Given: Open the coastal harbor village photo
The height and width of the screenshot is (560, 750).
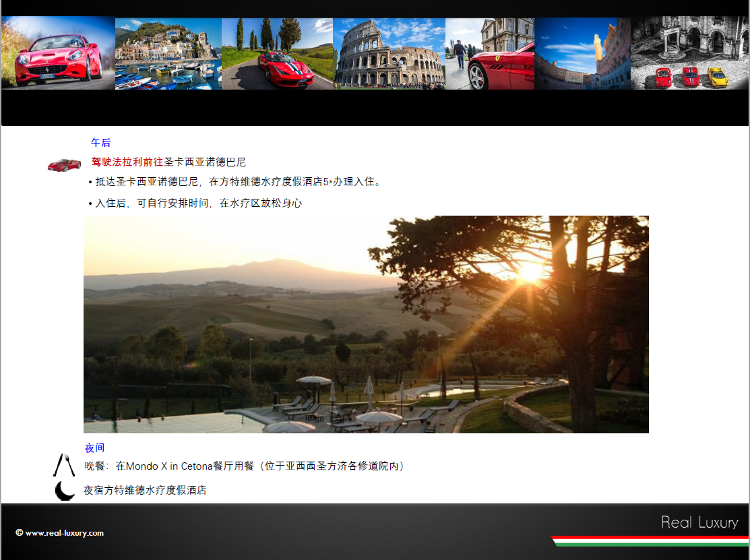Looking at the screenshot, I should point(168,53).
